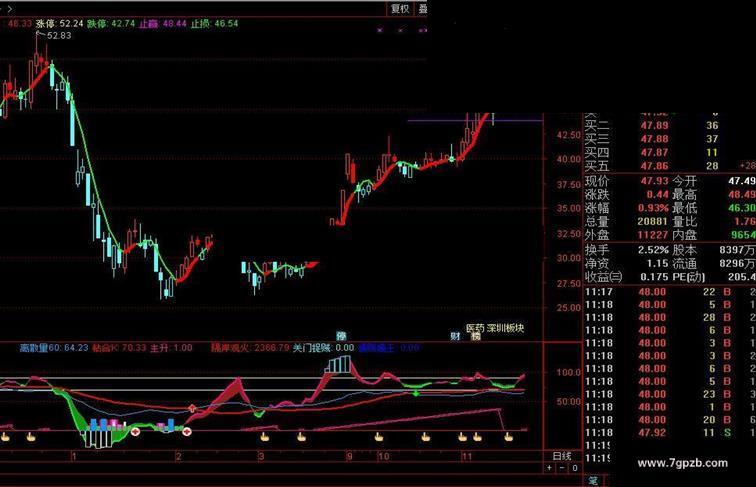Click the 涨幅 0.93% value
Viewport: 756px width, 487px height.
point(653,208)
